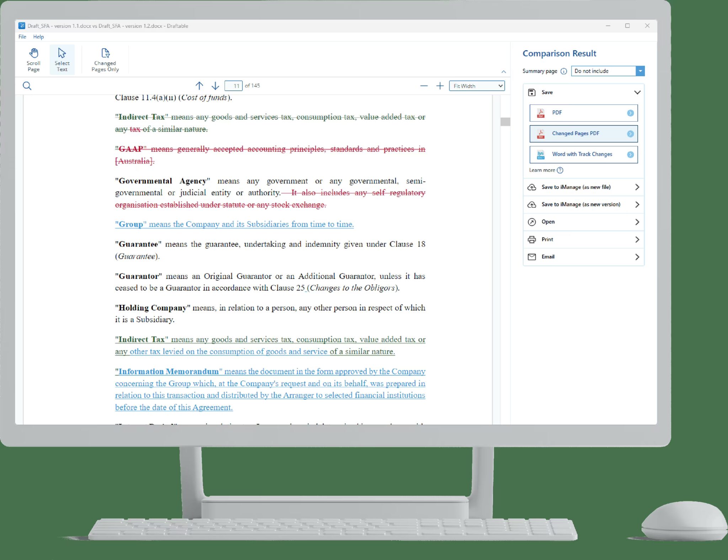The height and width of the screenshot is (560, 728).
Task: Click the Learn more link
Action: pos(542,170)
